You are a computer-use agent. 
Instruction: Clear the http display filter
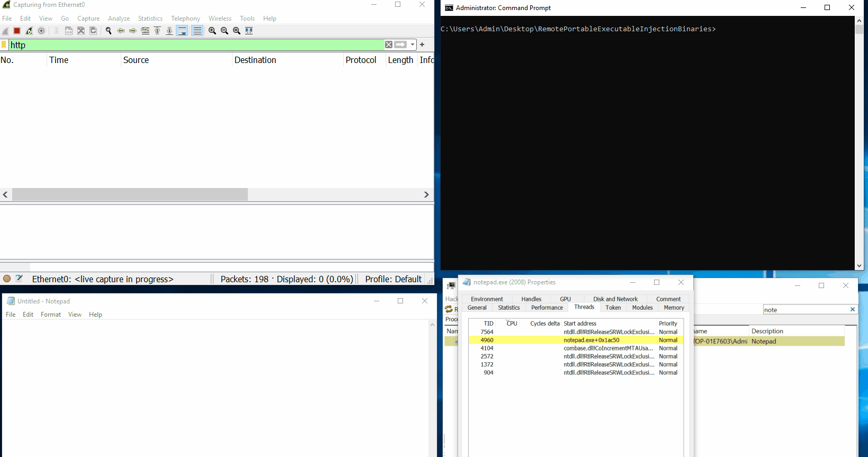click(389, 44)
